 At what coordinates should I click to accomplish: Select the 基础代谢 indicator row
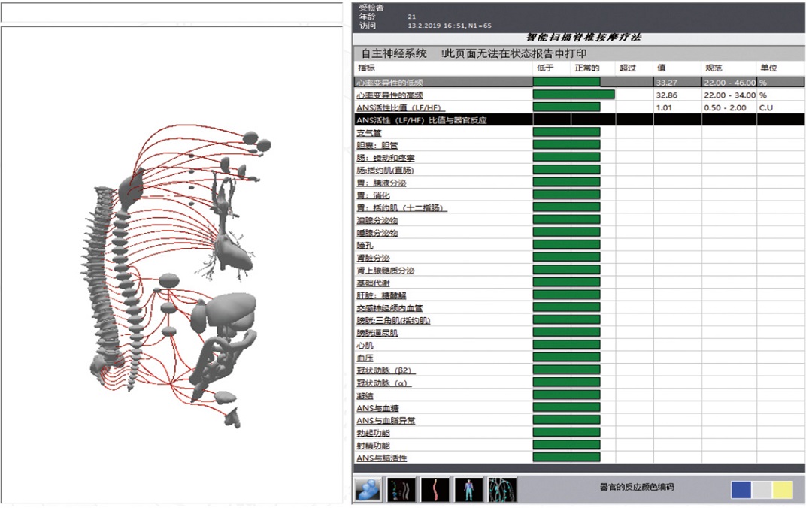point(374,283)
